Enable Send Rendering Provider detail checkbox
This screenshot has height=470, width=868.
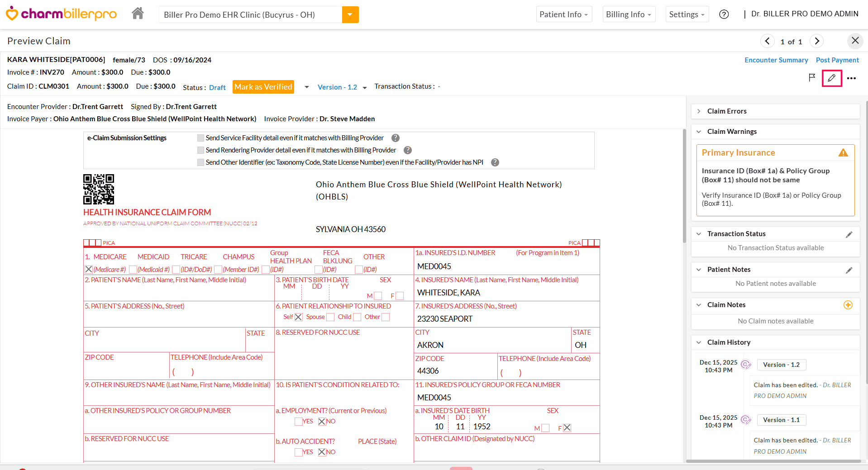200,150
